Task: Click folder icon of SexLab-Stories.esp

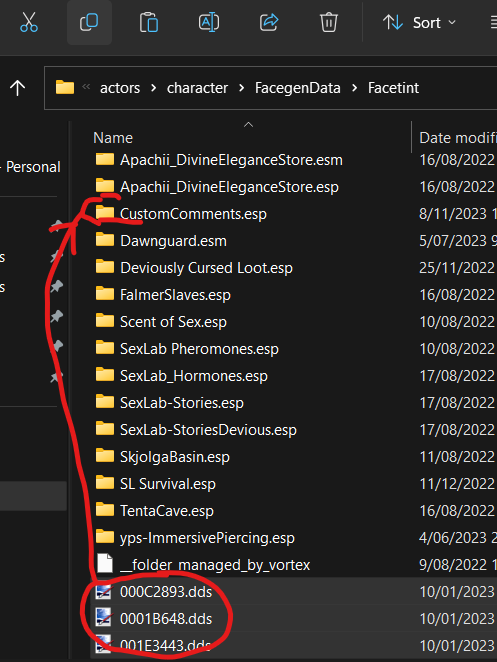Action: pos(105,402)
